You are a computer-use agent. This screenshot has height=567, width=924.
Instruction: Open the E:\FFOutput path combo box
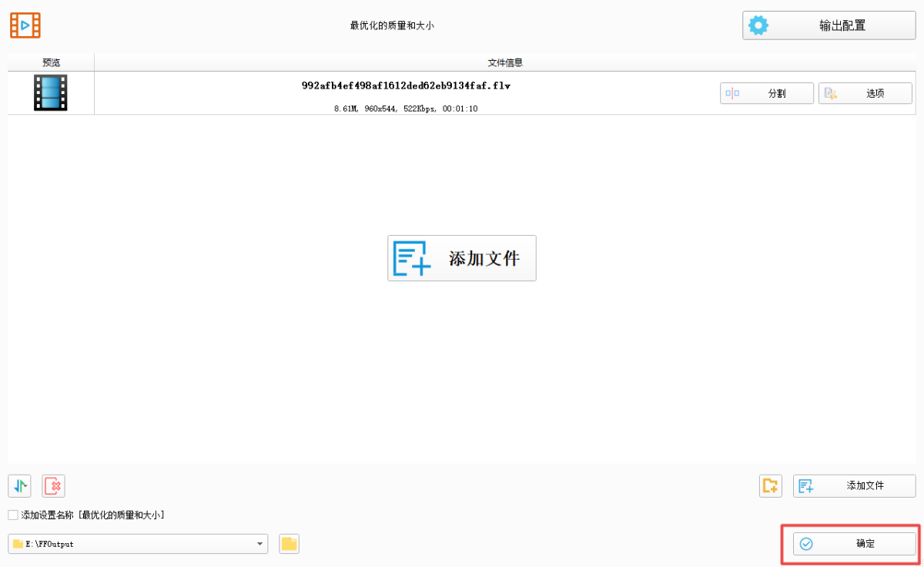(x=131, y=544)
